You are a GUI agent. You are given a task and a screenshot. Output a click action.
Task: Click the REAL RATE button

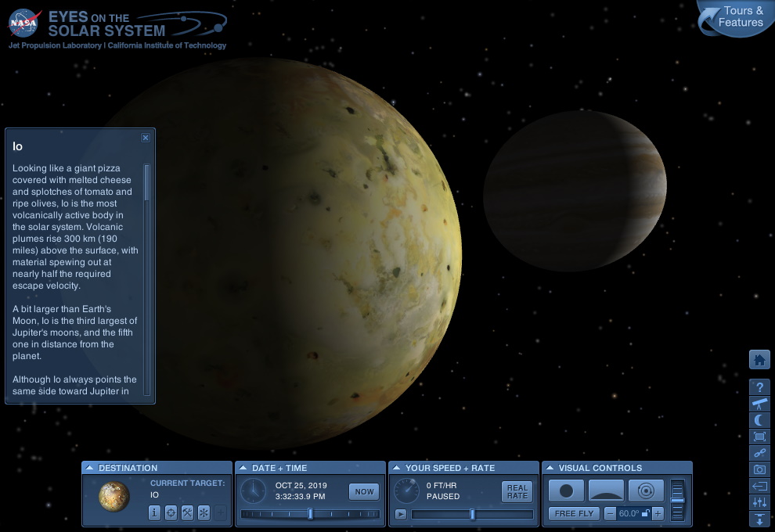(x=517, y=491)
